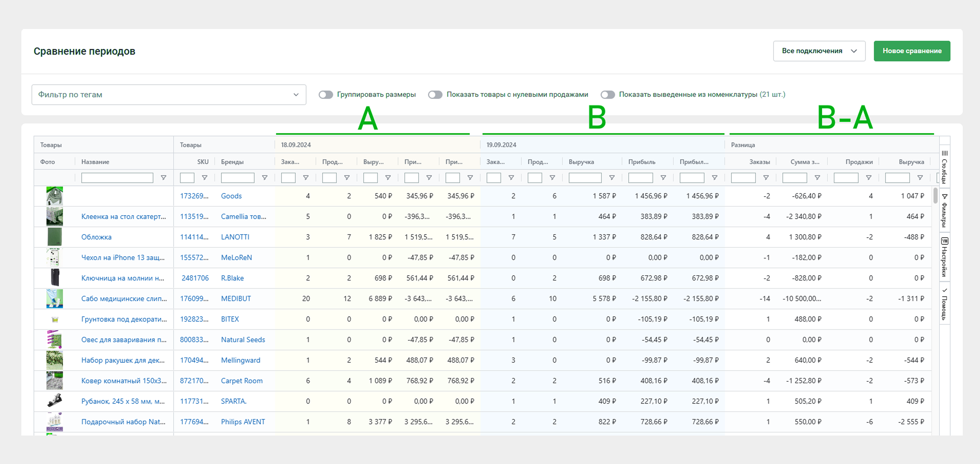Click filter icon under Сумма з... column
The height and width of the screenshot is (464, 980).
(817, 178)
